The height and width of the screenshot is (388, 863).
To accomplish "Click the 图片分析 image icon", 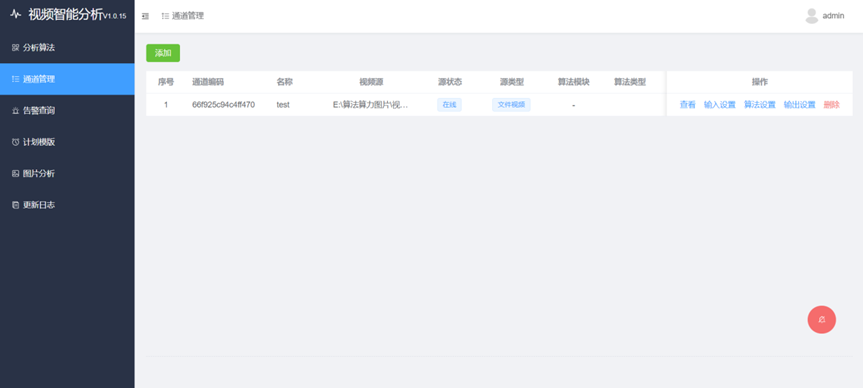I will coord(15,174).
